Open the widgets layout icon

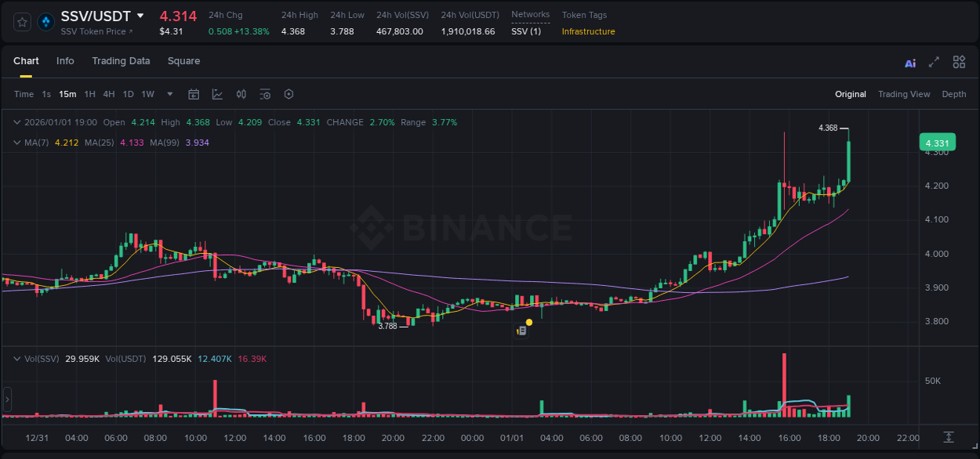958,62
